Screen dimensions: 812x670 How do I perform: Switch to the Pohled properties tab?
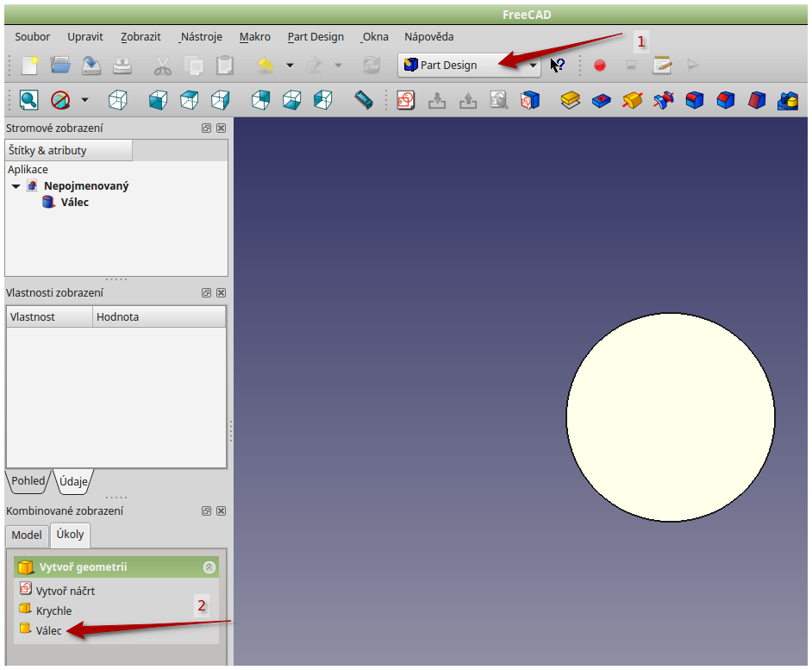pyautogui.click(x=28, y=481)
